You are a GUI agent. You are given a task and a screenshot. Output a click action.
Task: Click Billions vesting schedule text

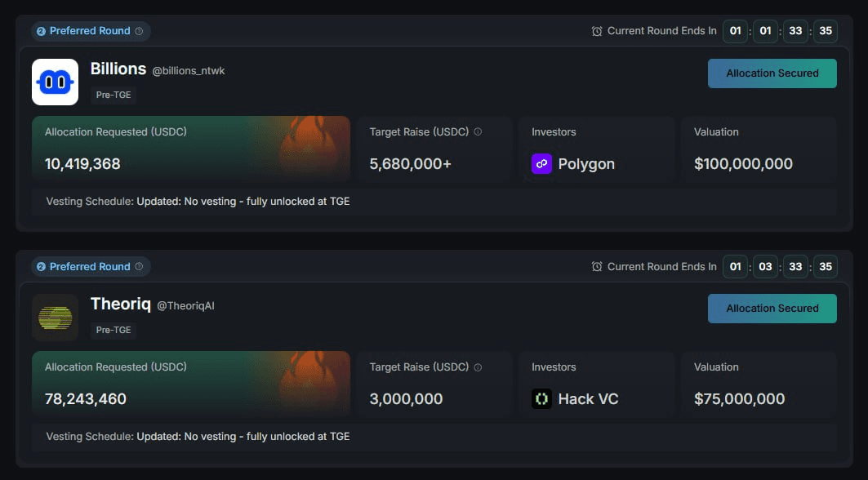tap(198, 202)
